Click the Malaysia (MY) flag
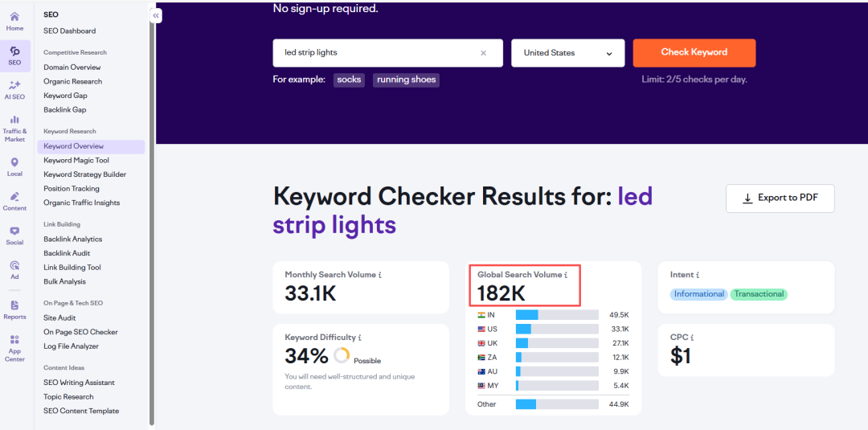 (x=481, y=386)
